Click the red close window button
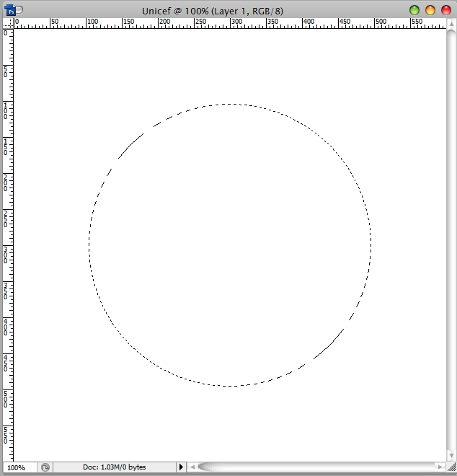This screenshot has height=476, width=457. [446, 10]
